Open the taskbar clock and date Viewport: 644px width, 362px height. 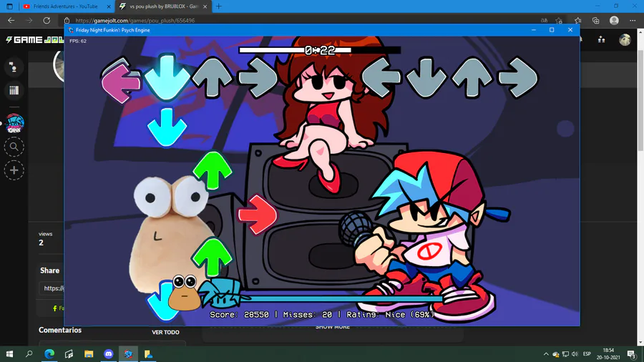(x=608, y=354)
